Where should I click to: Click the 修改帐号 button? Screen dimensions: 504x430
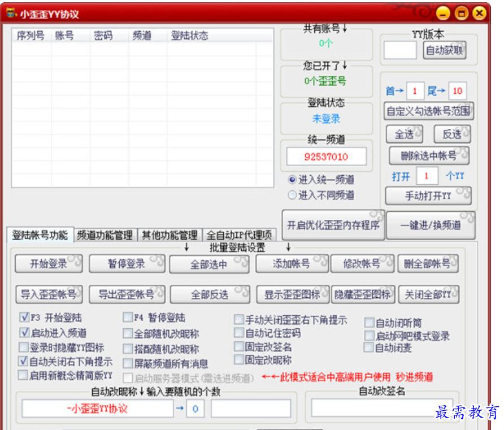pos(362,264)
